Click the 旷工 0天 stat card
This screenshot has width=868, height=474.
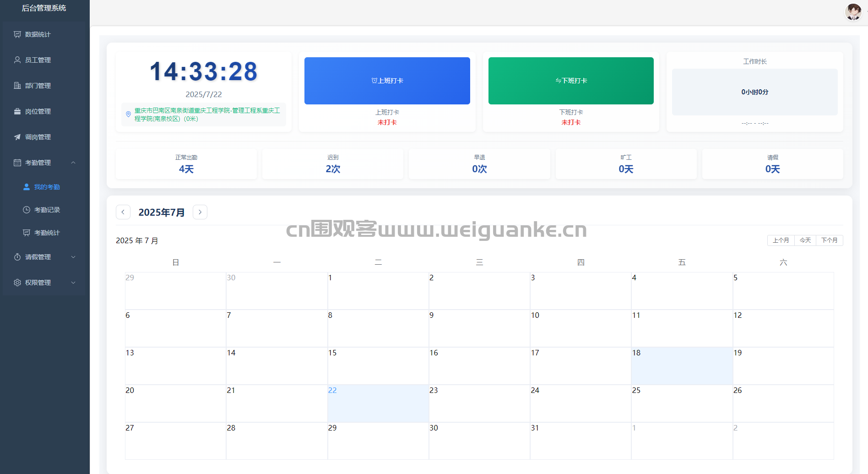coord(626,164)
